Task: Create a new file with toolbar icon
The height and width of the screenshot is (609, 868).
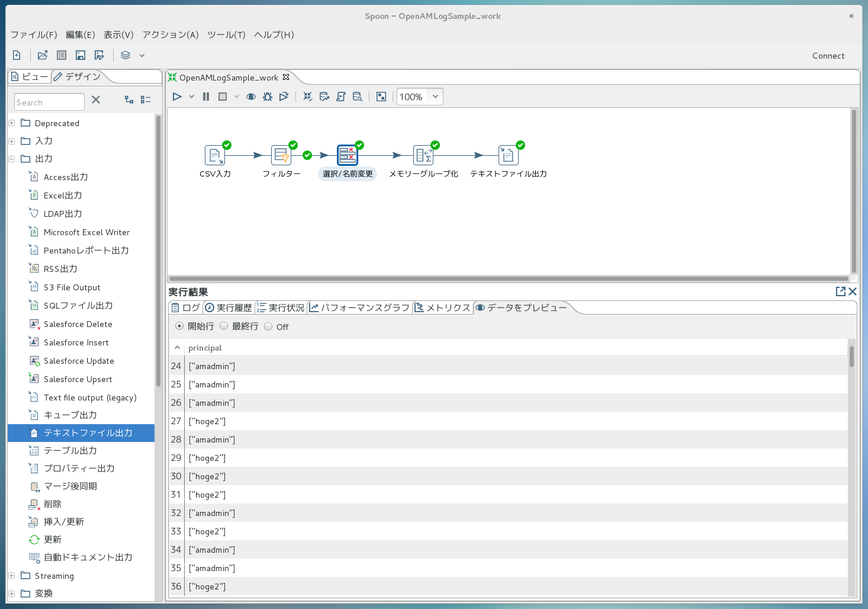Action: (17, 55)
